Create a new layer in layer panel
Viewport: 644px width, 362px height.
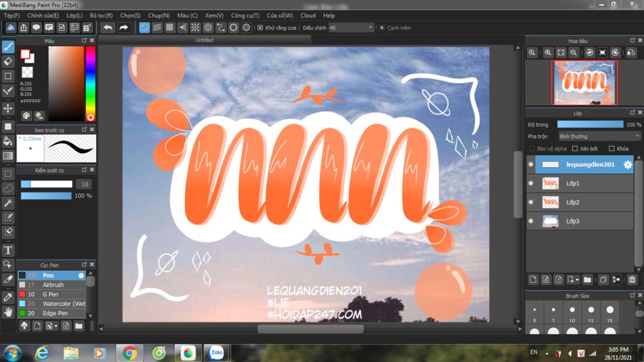coord(533,280)
